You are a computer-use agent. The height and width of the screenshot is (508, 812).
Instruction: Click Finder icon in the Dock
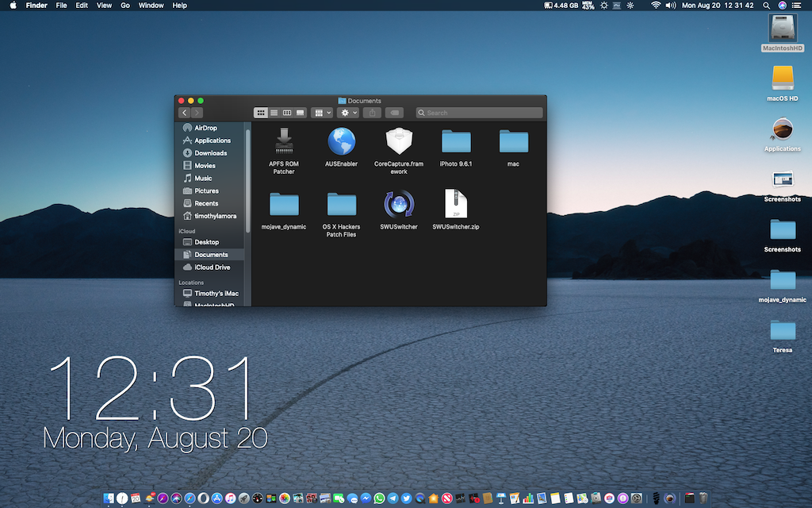108,498
